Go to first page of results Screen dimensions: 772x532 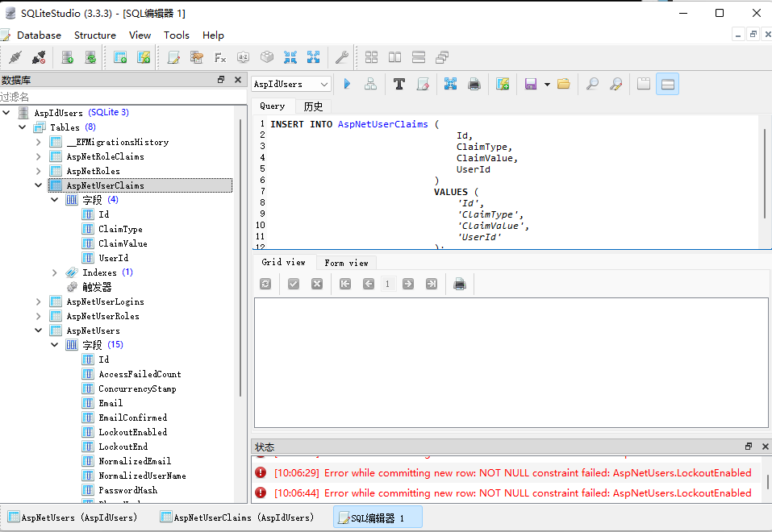click(x=345, y=284)
